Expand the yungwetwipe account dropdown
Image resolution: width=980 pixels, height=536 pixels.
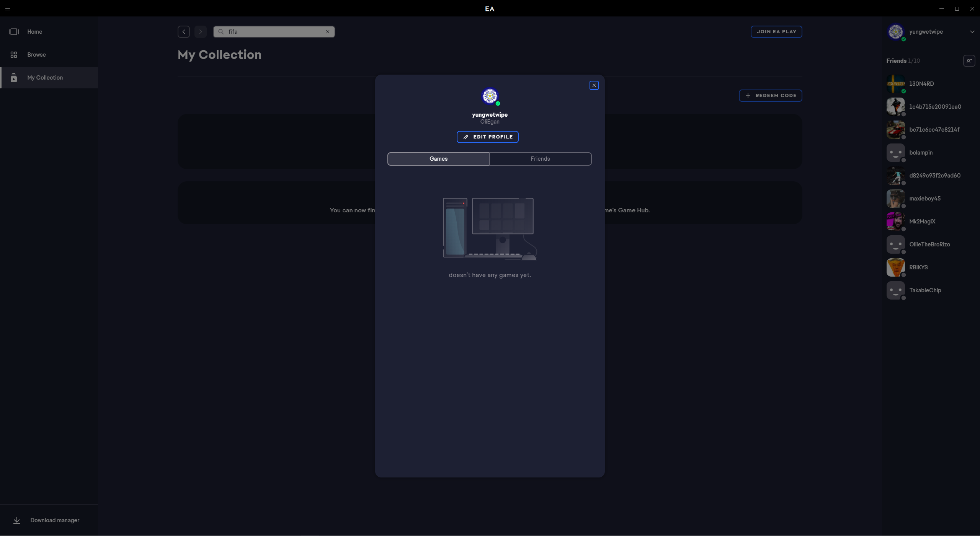point(972,32)
